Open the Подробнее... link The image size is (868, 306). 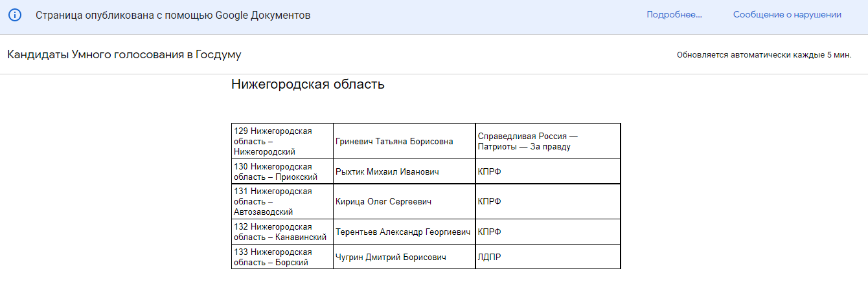(x=674, y=15)
